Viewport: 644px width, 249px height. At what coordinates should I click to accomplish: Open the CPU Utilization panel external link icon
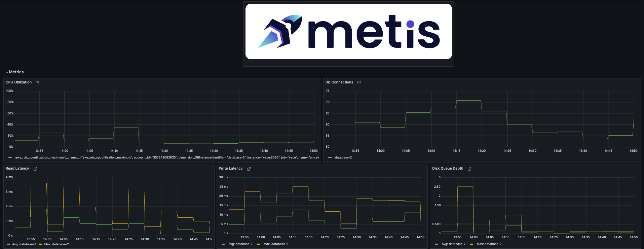point(38,82)
